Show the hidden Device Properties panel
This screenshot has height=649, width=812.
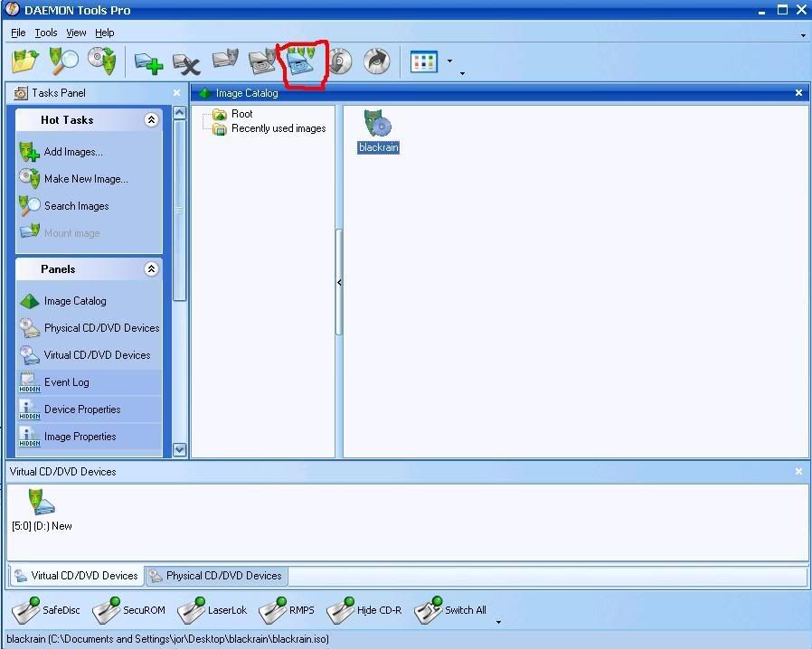(x=70, y=409)
